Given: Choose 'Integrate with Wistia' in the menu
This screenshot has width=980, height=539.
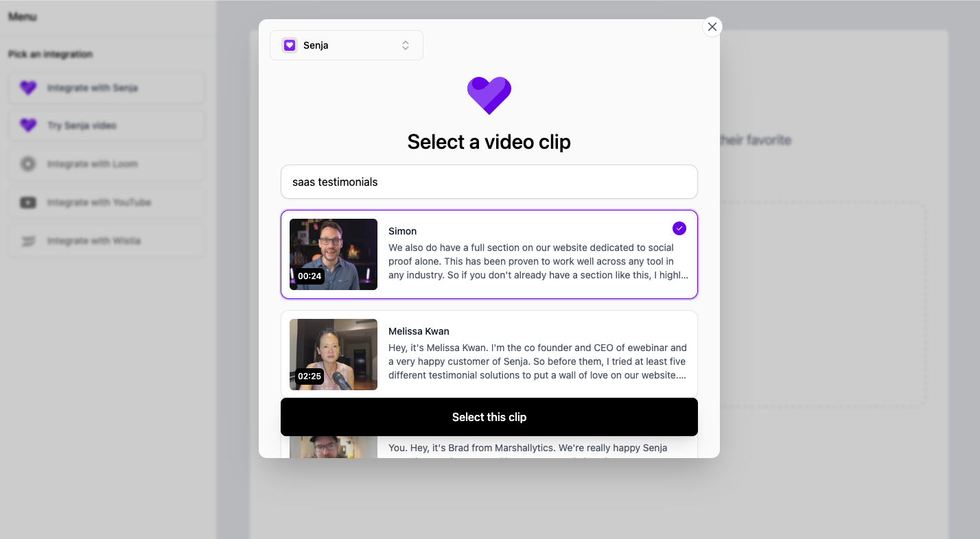Looking at the screenshot, I should [x=106, y=241].
